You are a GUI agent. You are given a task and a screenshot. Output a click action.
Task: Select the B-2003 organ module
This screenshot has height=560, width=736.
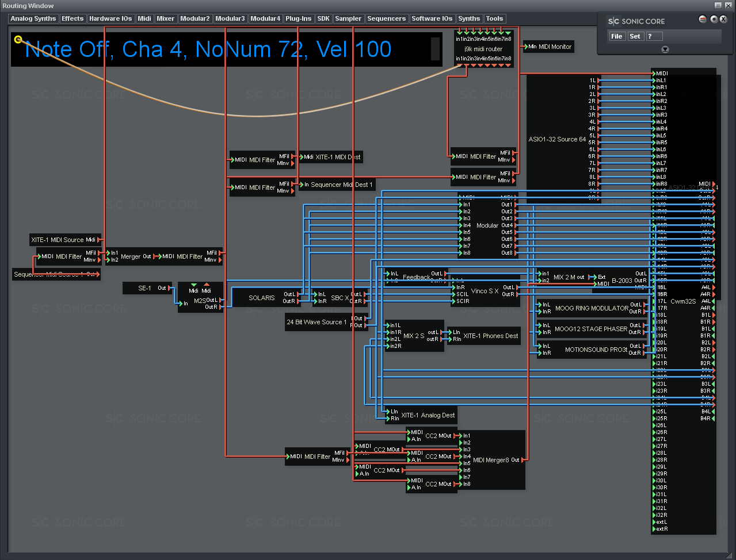622,281
